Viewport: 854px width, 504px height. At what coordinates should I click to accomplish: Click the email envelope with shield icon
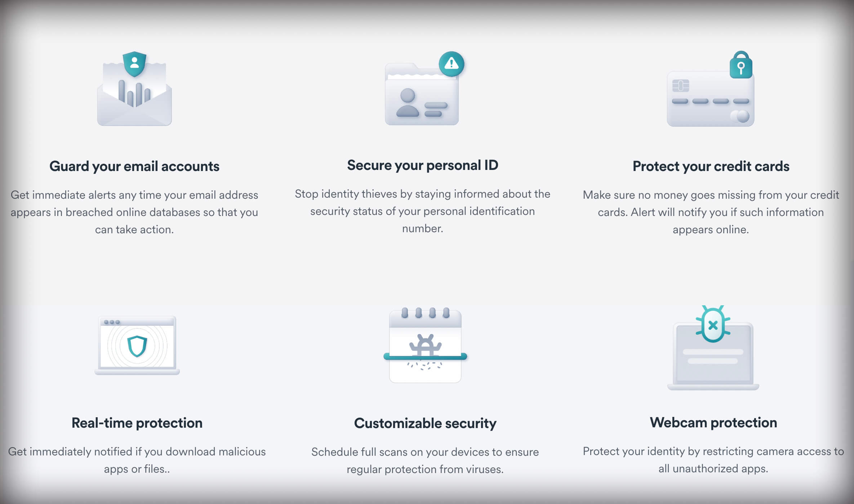pyautogui.click(x=134, y=89)
